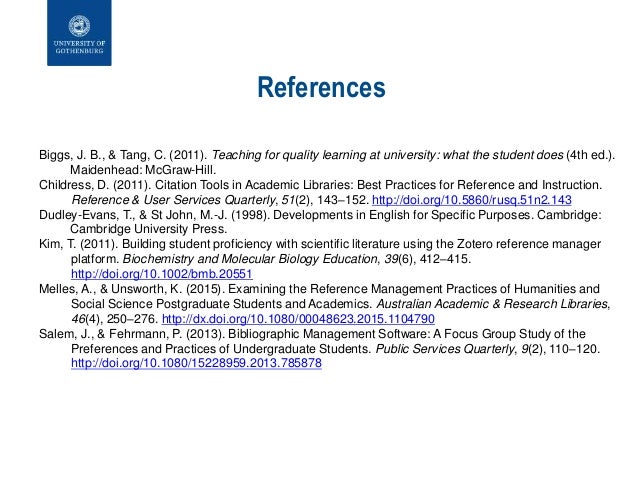Click the University of Gothenburg logo
This screenshot has width=638, height=479.
(79, 33)
